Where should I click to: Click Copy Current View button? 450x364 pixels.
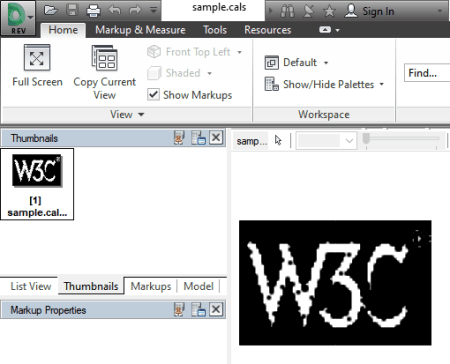[x=104, y=73]
